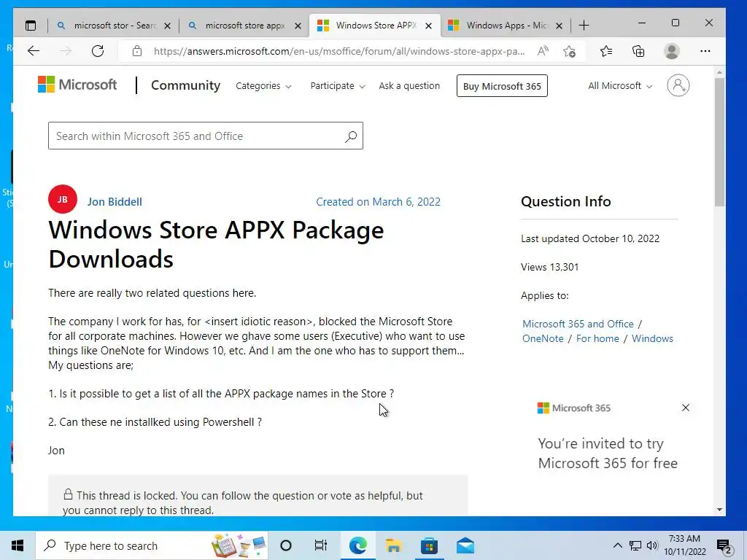Refresh the current page
This screenshot has width=747, height=560.
pos(98,51)
